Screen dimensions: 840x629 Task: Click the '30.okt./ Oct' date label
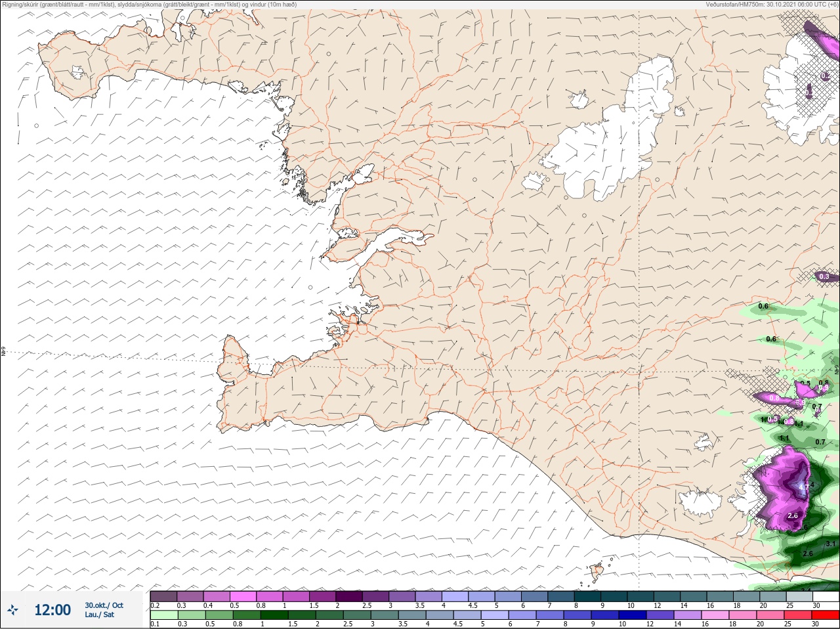104,605
